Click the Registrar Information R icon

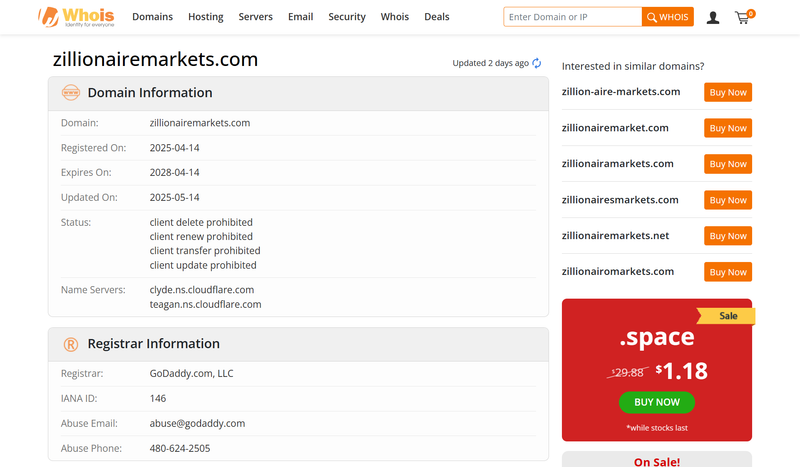(71, 345)
